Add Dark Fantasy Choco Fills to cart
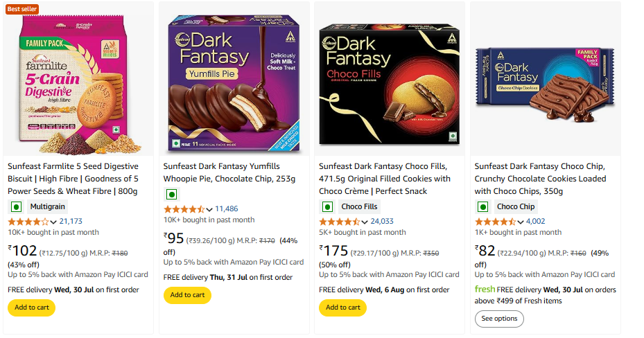Viewport: 644px width, 338px height. 342,308
